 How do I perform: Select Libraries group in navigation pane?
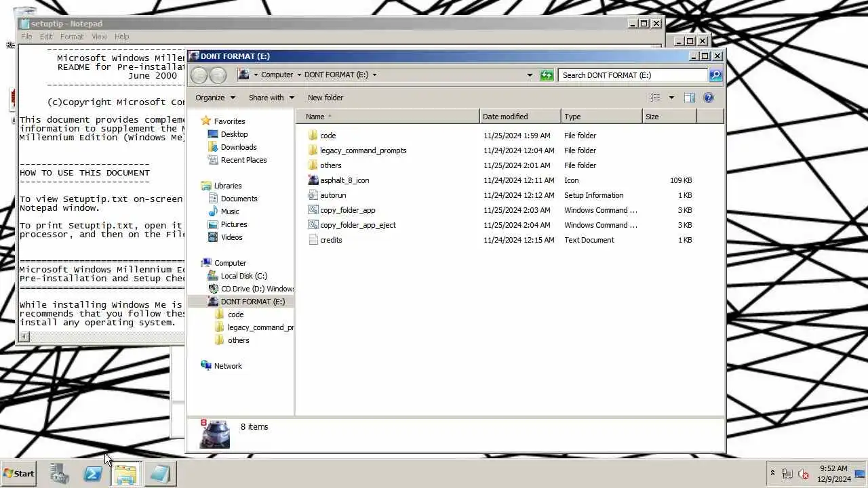227,186
